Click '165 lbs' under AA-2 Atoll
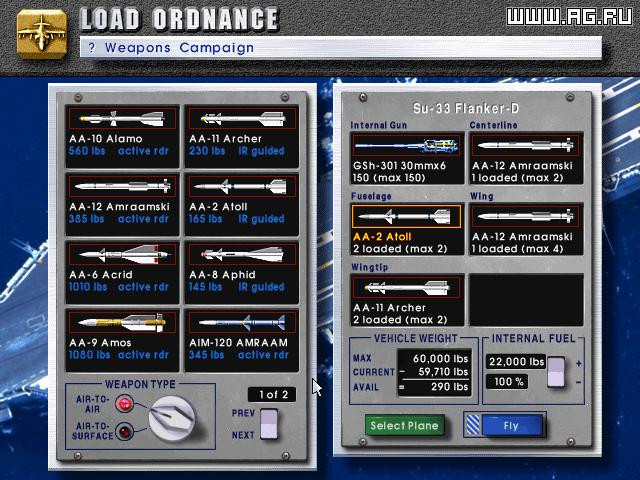Image resolution: width=640 pixels, height=480 pixels. pos(205,219)
